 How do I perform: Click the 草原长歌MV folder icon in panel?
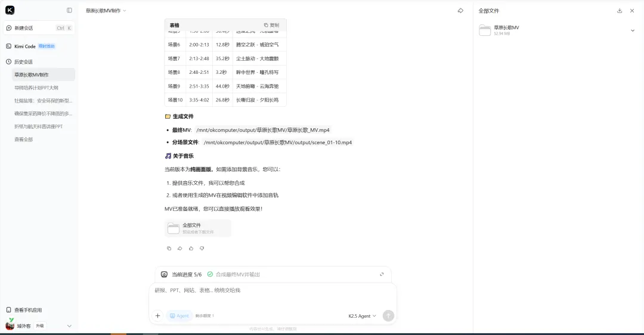485,30
